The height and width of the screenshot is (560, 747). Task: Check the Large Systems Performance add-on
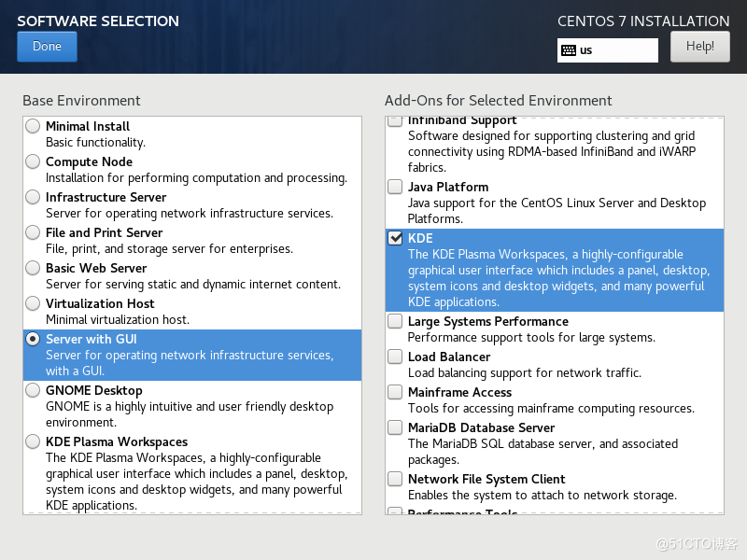click(395, 321)
